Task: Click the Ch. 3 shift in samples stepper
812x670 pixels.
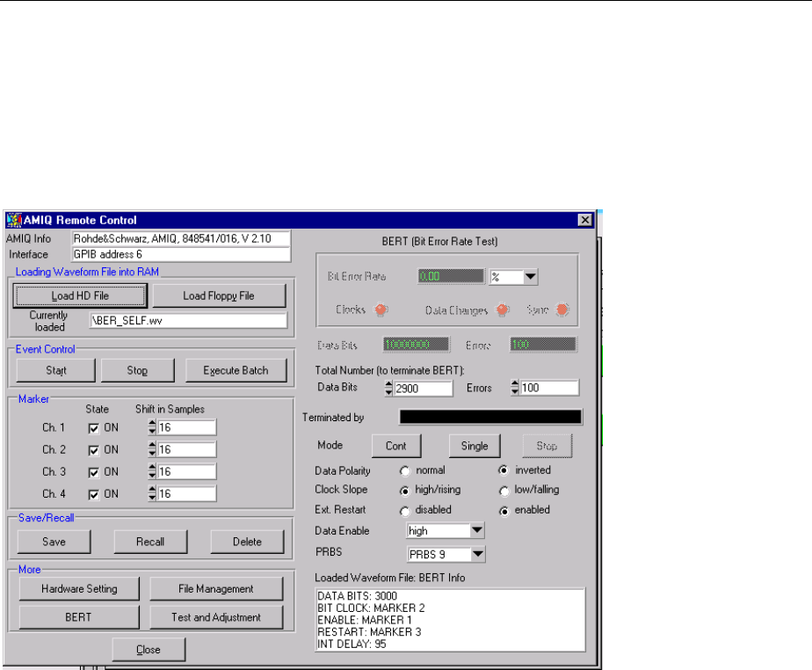Action: pos(152,471)
